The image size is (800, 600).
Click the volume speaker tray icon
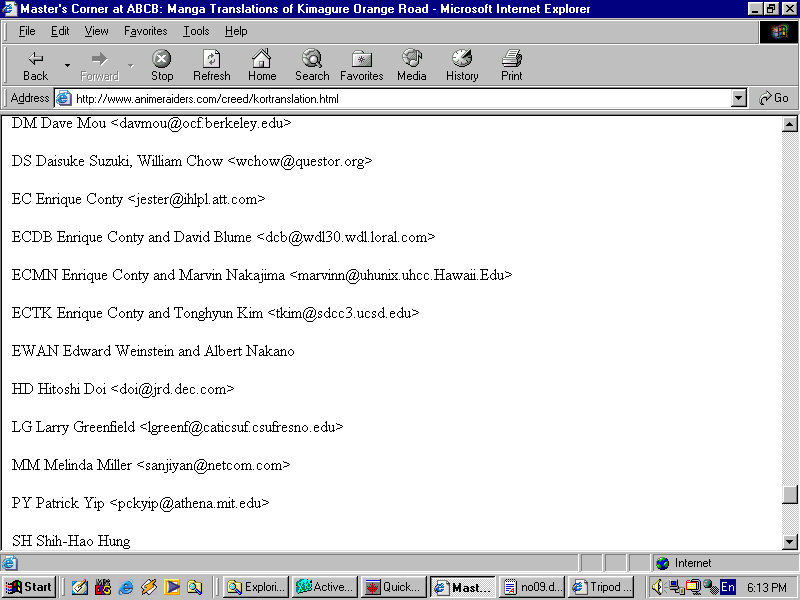click(657, 587)
